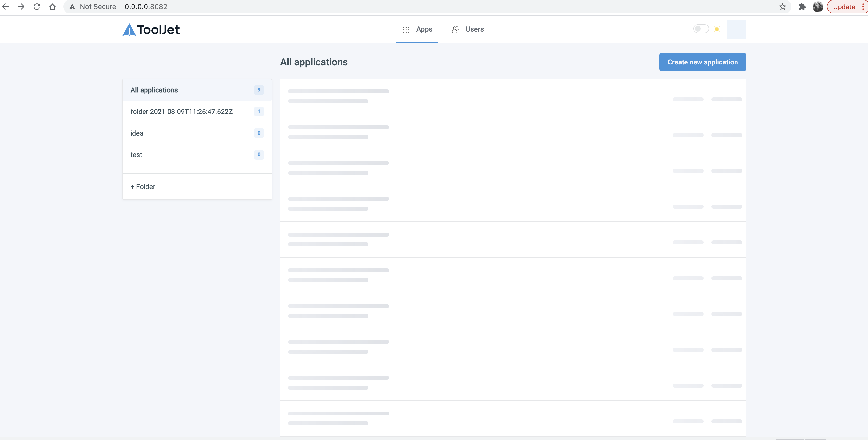Click the browser back arrow
Screen dimensions: 868x440
[5, 6]
